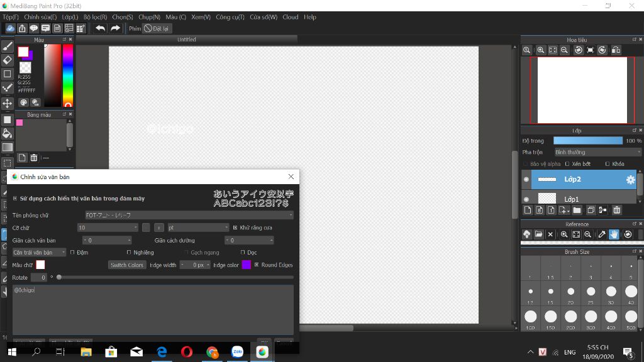Select the Brush tool in left toolbar
The width and height of the screenshot is (644, 362).
pyautogui.click(x=8, y=47)
